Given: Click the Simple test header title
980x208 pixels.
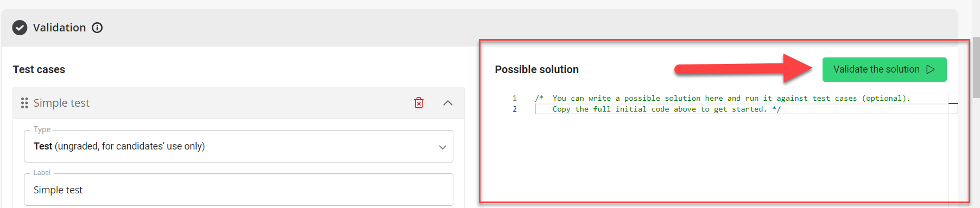Looking at the screenshot, I should pos(61,103).
